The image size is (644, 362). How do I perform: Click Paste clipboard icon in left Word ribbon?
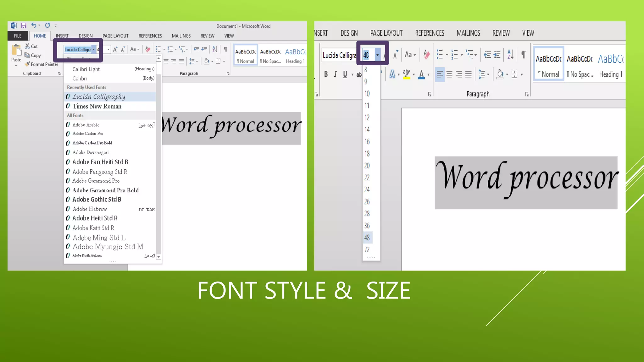pos(16,50)
